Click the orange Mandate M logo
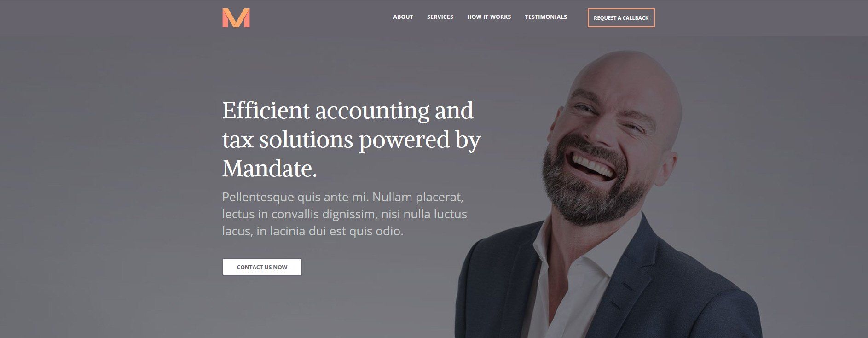Screen dimensions: 868x338 (236, 17)
